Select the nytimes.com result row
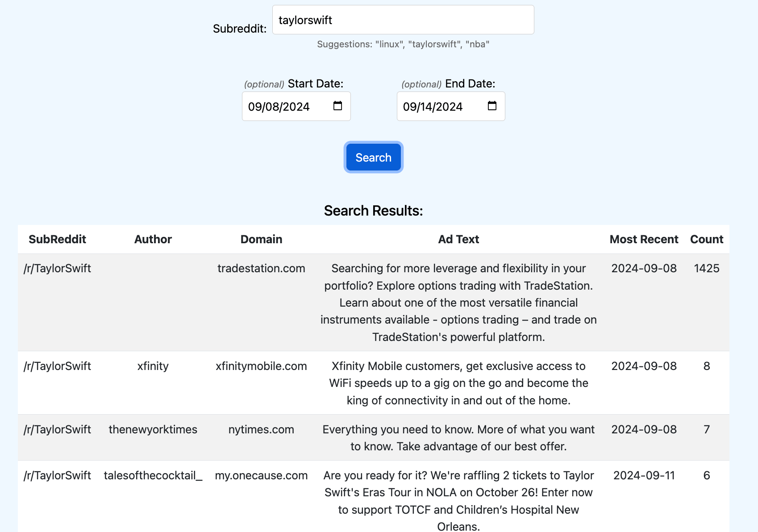758x532 pixels. pyautogui.click(x=261, y=429)
